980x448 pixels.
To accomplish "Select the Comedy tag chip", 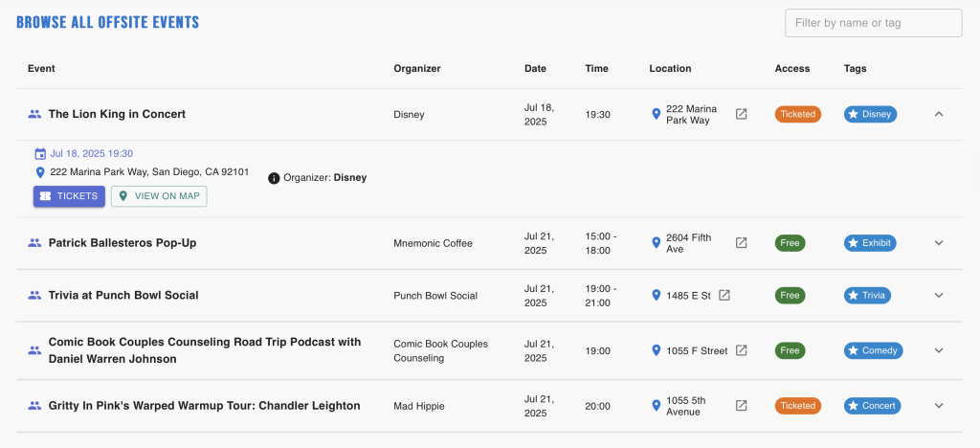I will tap(873, 350).
